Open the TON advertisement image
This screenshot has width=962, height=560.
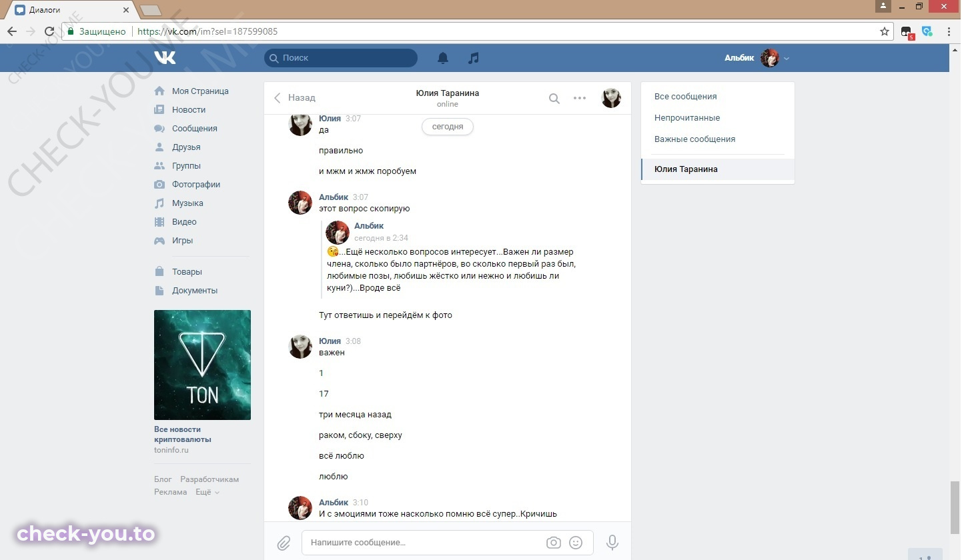tap(202, 365)
